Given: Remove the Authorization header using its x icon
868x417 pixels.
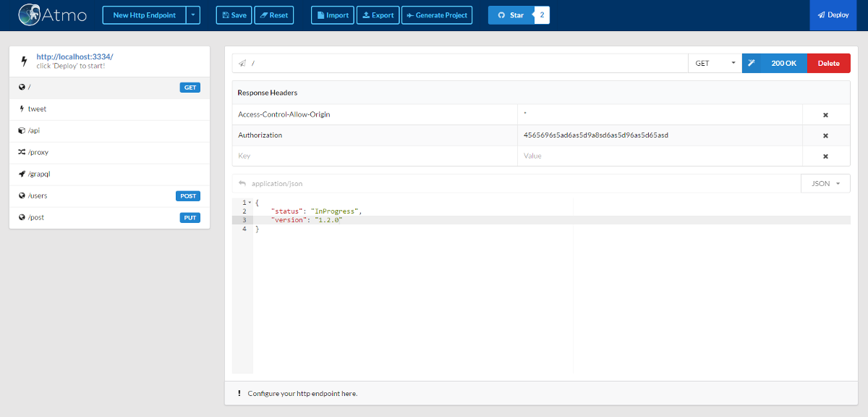Looking at the screenshot, I should point(825,135).
